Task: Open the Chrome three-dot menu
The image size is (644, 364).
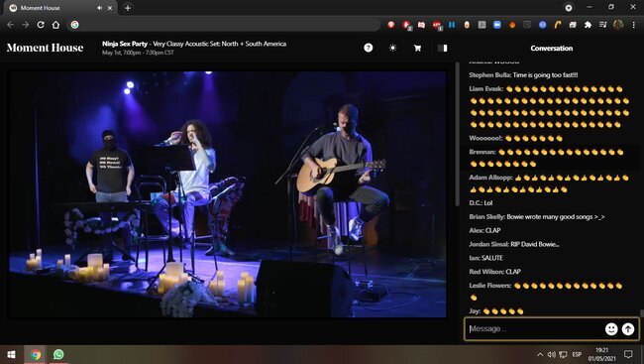Action: click(x=634, y=25)
